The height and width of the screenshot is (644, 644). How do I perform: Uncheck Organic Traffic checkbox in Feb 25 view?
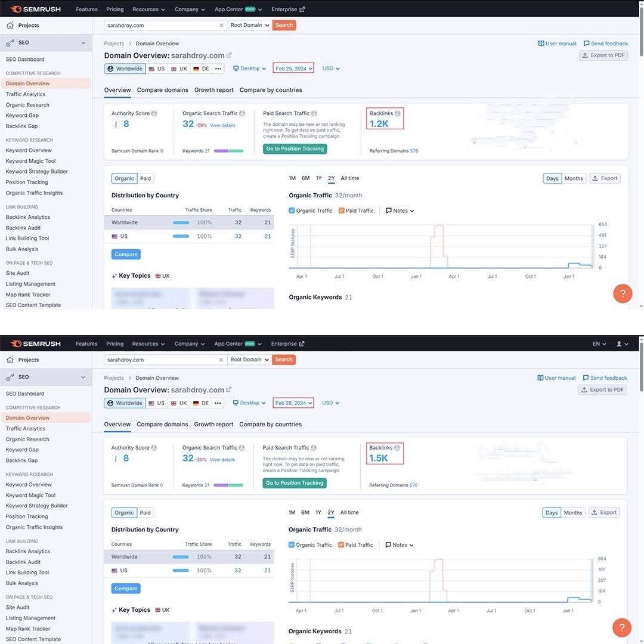tap(292, 210)
